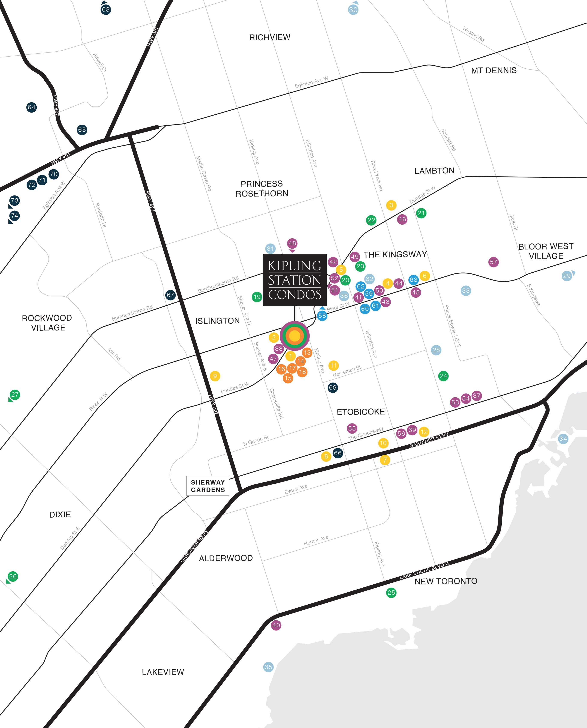Image resolution: width=587 pixels, height=728 pixels.
Task: Click the purple marker numbered 57
Action: 493,262
